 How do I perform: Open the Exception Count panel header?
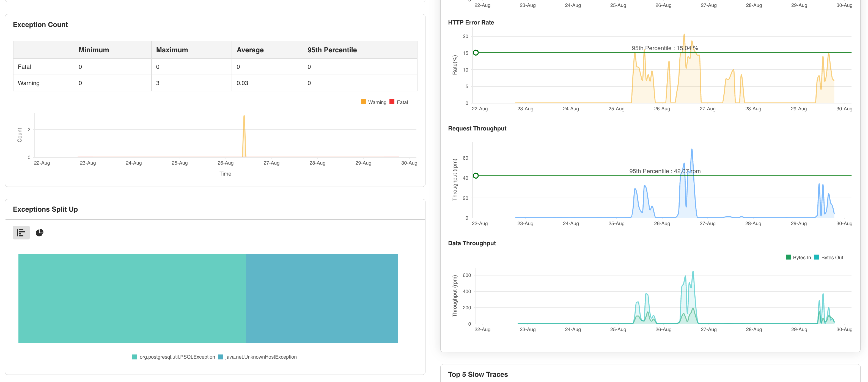(x=40, y=24)
